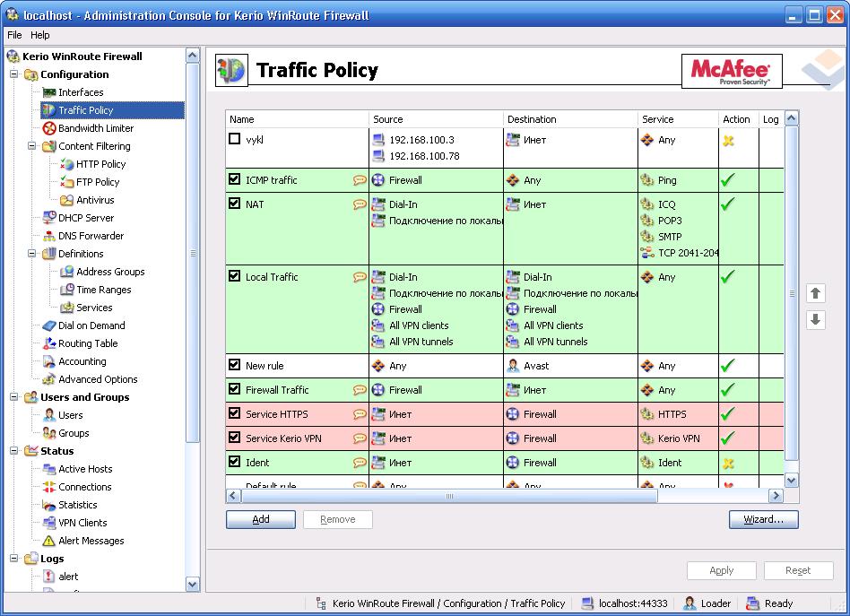850x616 pixels.
Task: Click the Time Ranges clock icon
Action: [66, 289]
